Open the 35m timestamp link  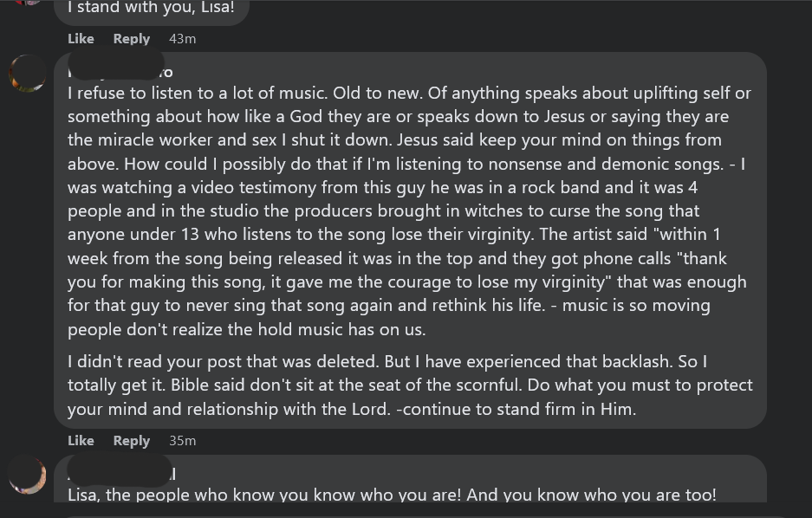[x=182, y=441]
